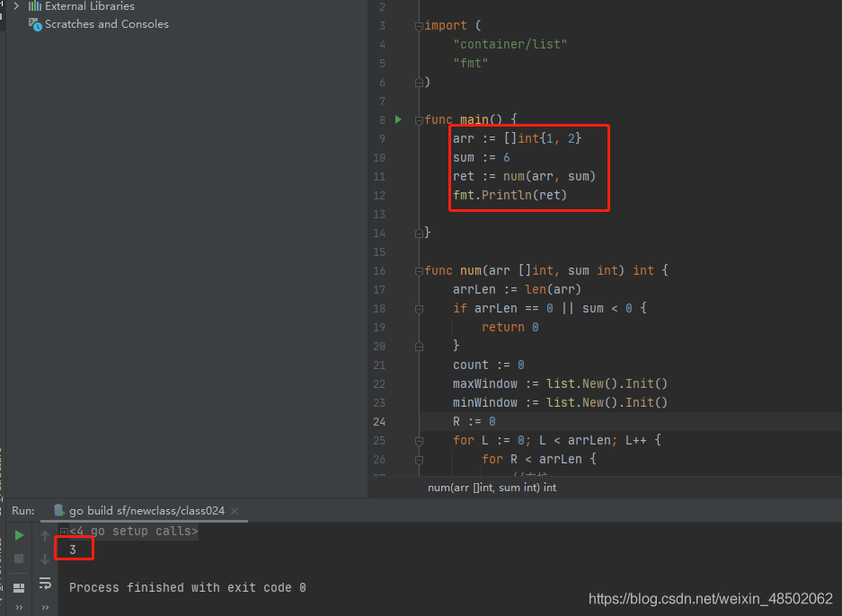Rerun the go build with green play icon

pos(19,535)
